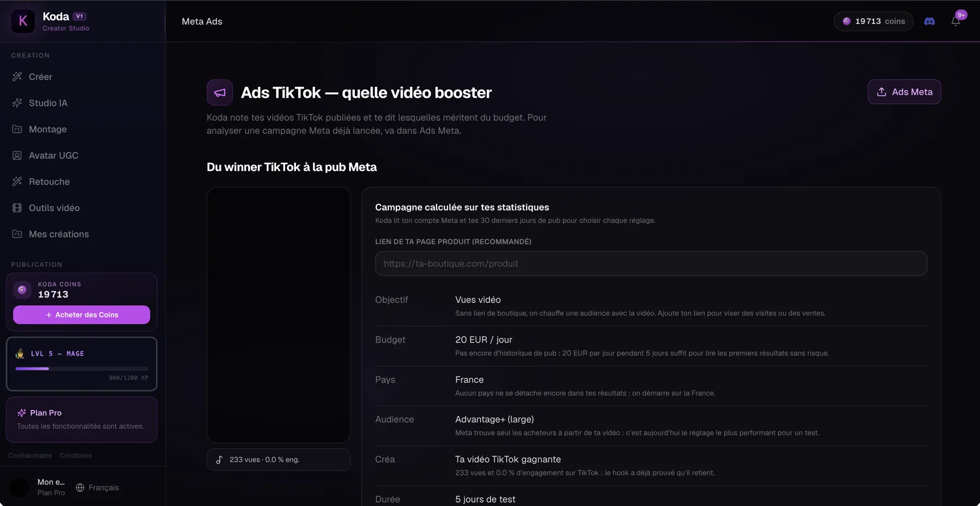The height and width of the screenshot is (506, 980).
Task: Click the Mes créations folder icon
Action: point(17,234)
